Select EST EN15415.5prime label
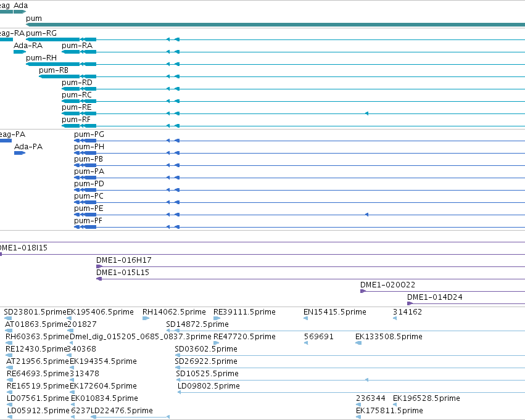The image size is (525, 420). tap(335, 312)
